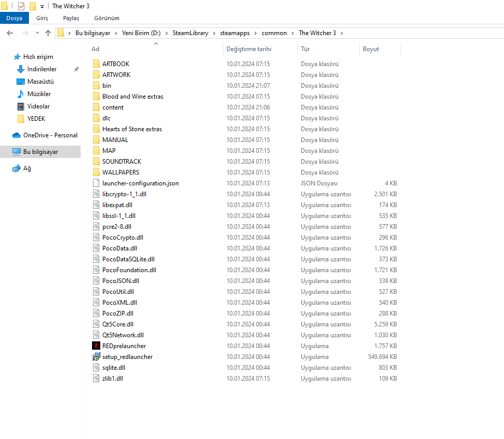
Task: Click Bu bilgisayar in the address bar
Action: 93,33
